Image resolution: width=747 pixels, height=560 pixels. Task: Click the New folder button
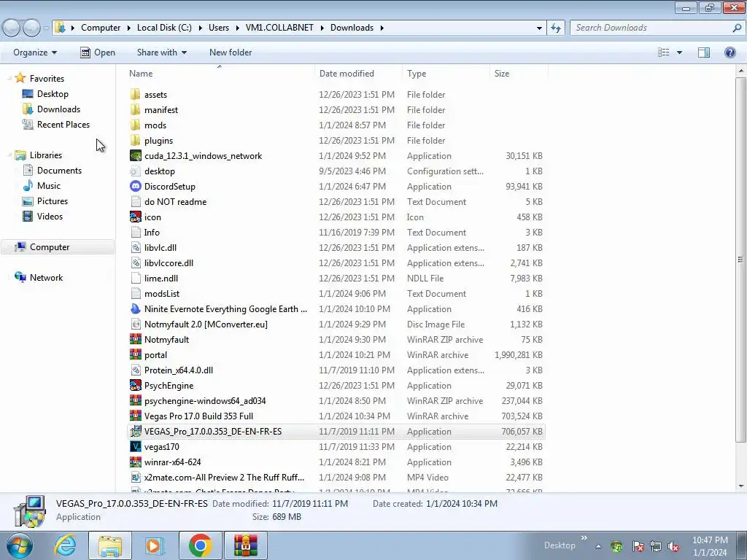(231, 52)
